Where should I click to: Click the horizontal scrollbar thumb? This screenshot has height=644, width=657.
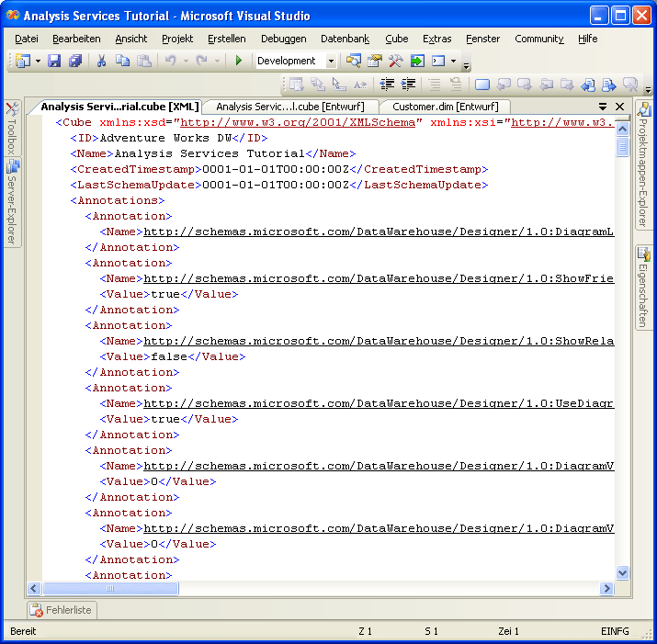tap(110, 589)
